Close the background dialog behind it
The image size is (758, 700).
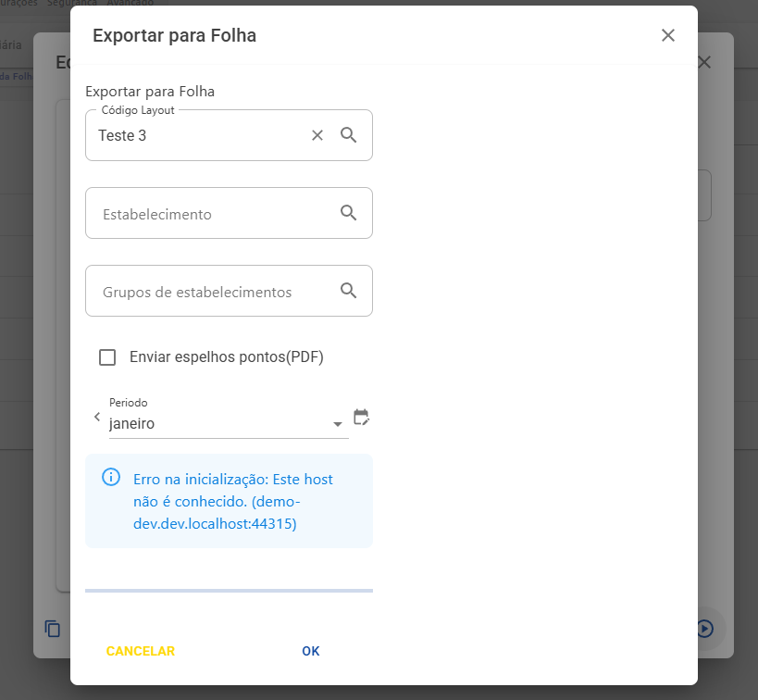pyautogui.click(x=705, y=62)
